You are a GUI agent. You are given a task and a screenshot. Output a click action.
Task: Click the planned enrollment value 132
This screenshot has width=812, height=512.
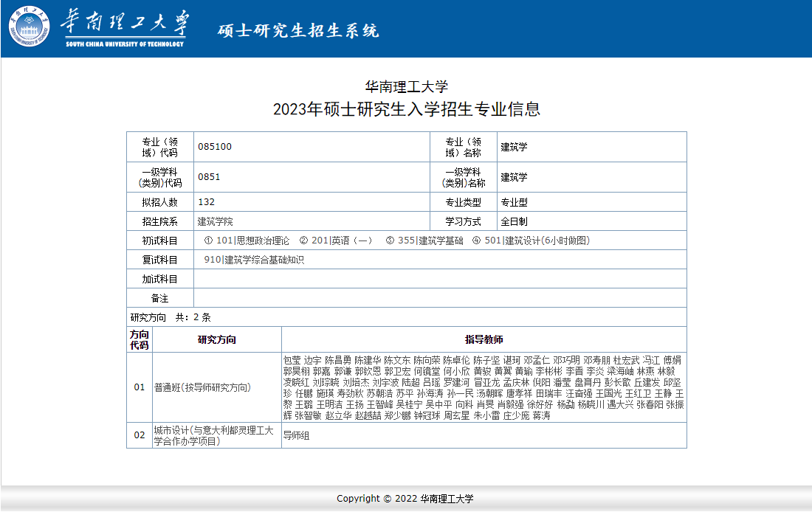coord(206,202)
